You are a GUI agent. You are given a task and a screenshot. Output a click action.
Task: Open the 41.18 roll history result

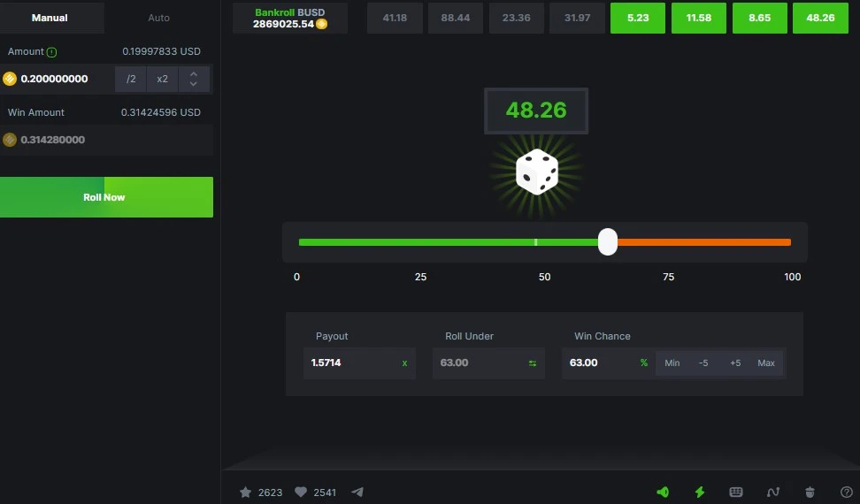pyautogui.click(x=395, y=18)
